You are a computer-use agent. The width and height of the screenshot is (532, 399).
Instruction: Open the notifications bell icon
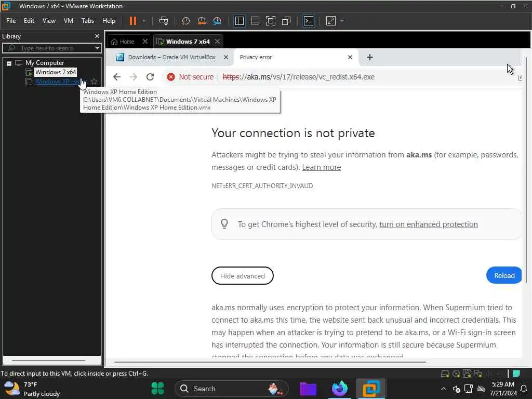pyautogui.click(x=524, y=389)
